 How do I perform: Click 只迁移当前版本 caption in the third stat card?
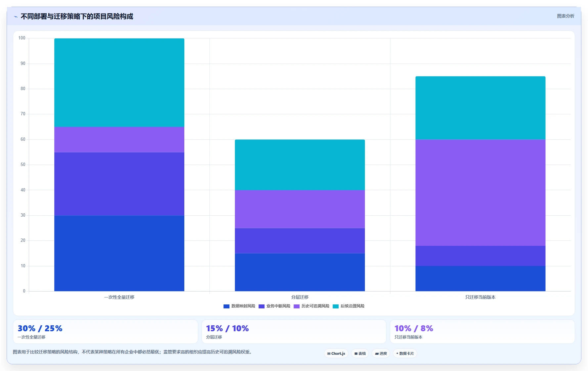point(408,337)
